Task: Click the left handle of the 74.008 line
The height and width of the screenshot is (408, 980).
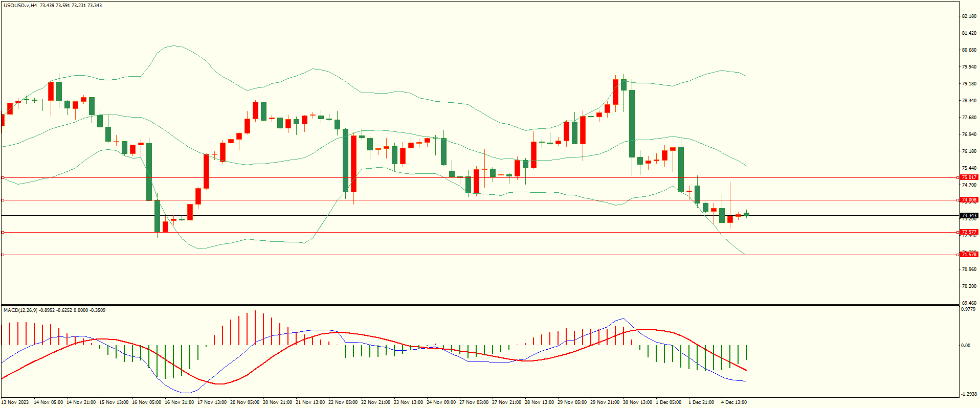Action: (x=3, y=200)
